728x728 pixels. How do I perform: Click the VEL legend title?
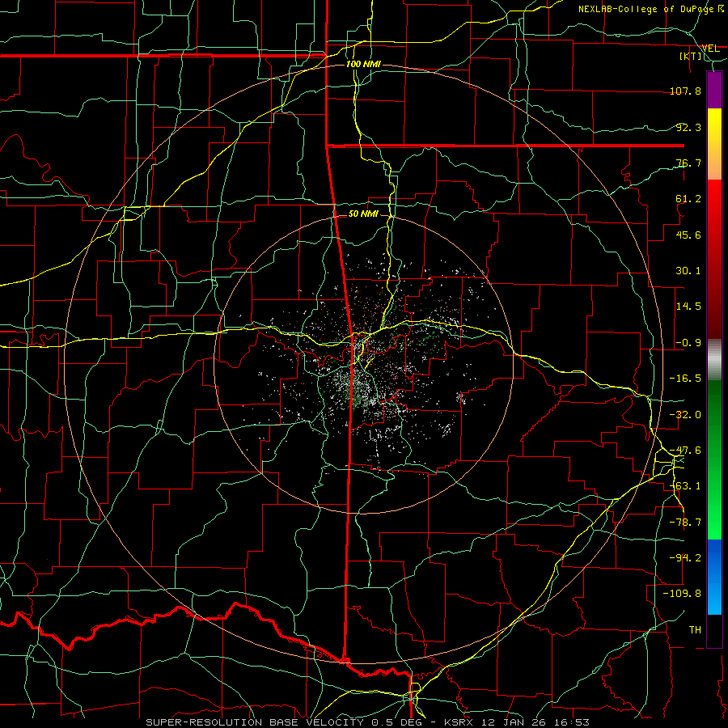(x=710, y=49)
